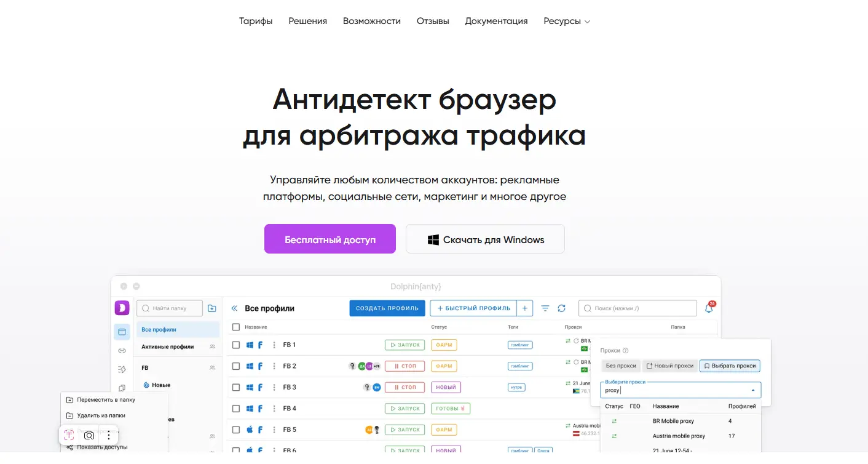
Task: Open three-dot menu for FB 1 profile
Action: (x=274, y=345)
